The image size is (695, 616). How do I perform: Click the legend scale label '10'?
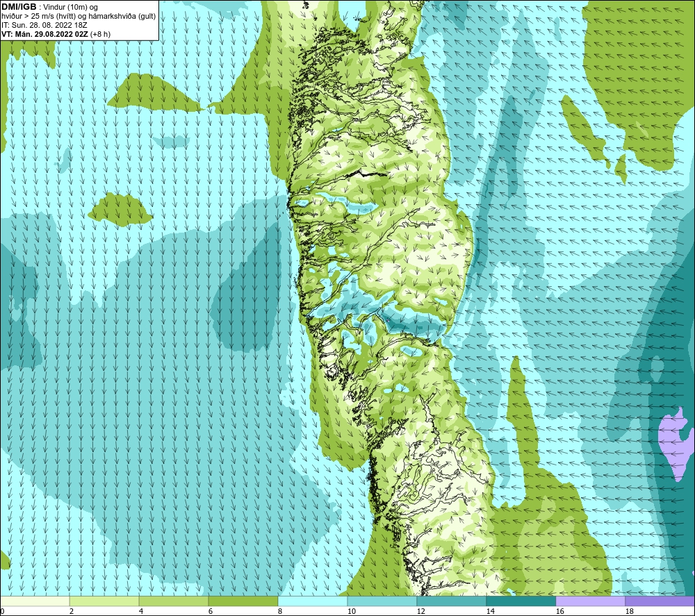coord(351,611)
